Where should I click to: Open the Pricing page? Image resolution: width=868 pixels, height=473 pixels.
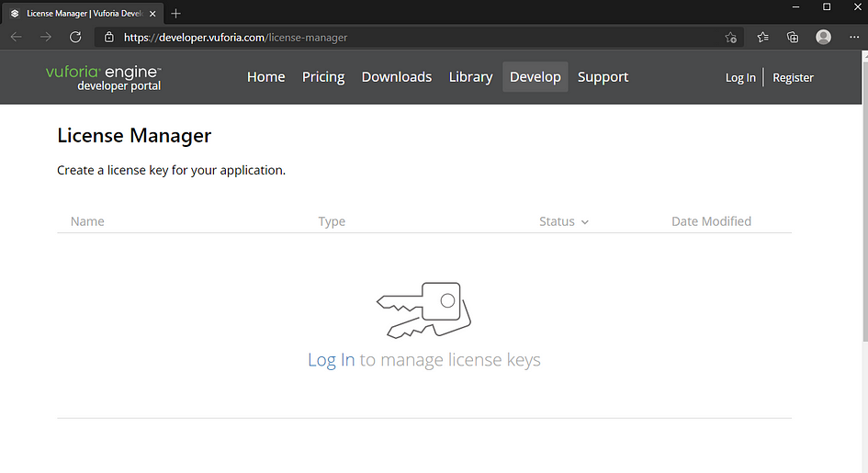click(x=323, y=77)
